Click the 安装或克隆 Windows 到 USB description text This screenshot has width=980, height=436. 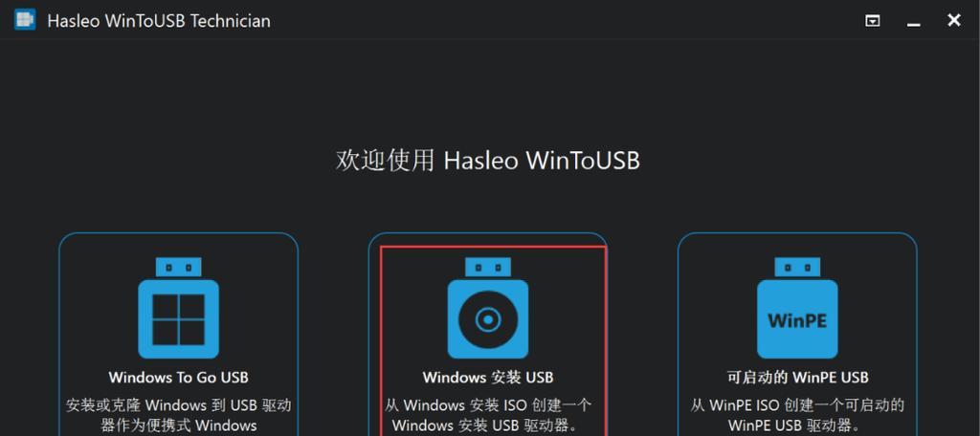178,415
